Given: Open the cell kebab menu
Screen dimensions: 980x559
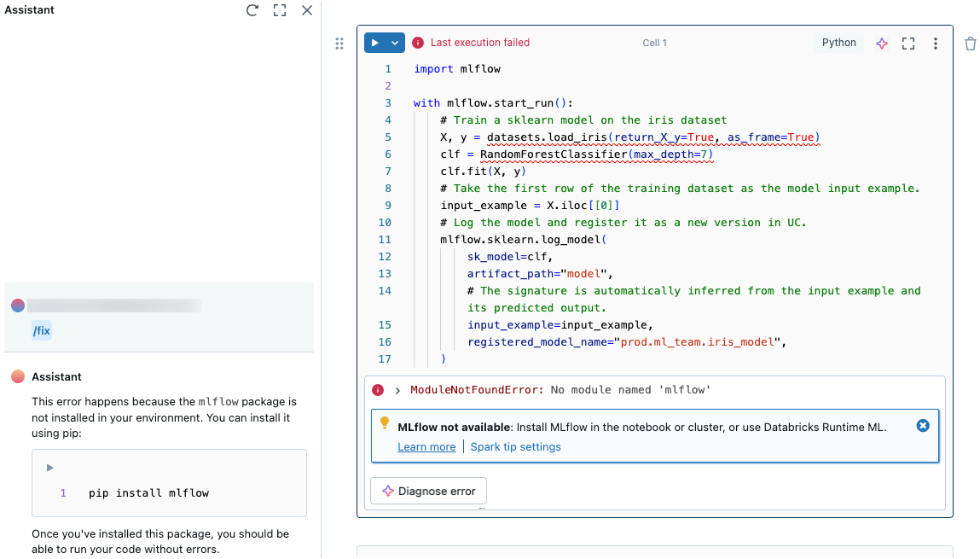Looking at the screenshot, I should click(936, 44).
